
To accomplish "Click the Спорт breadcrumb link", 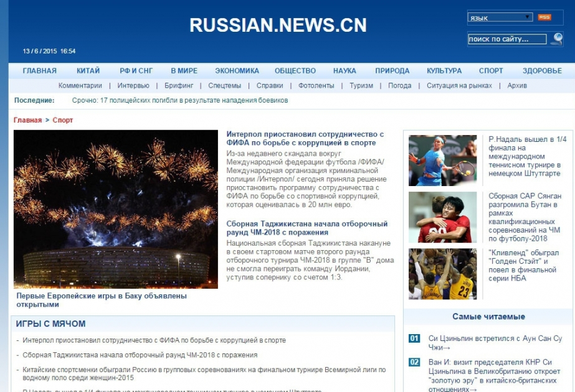I will point(63,120).
